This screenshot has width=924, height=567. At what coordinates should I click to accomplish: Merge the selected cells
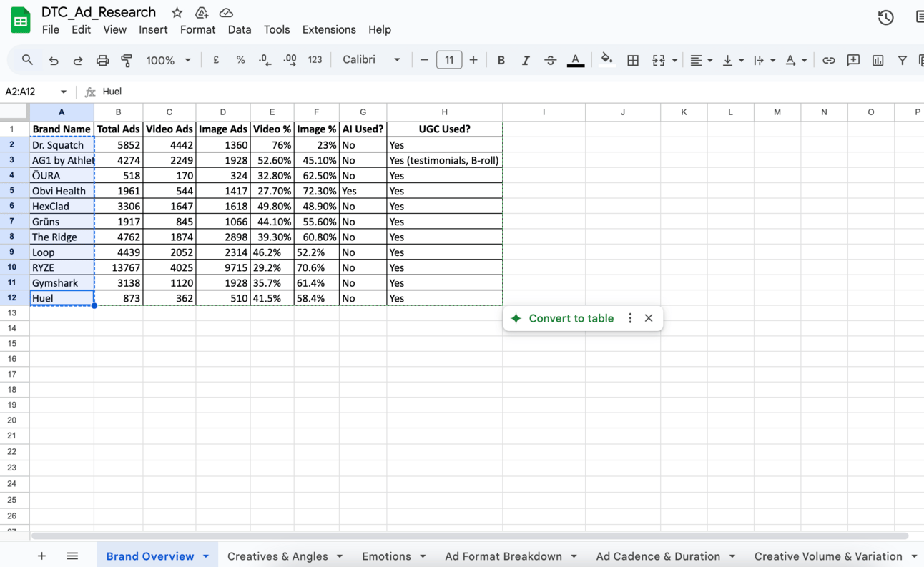point(658,61)
